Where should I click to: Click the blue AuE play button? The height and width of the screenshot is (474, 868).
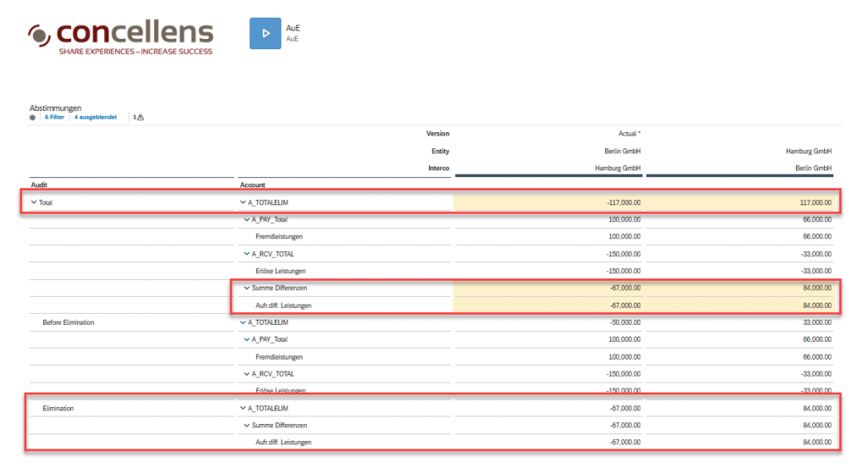coord(265,33)
